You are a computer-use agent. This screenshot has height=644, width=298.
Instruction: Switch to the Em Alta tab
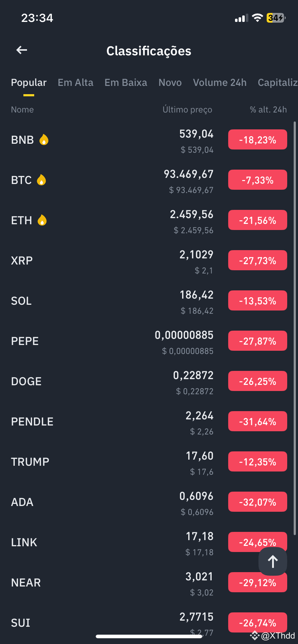tap(76, 83)
